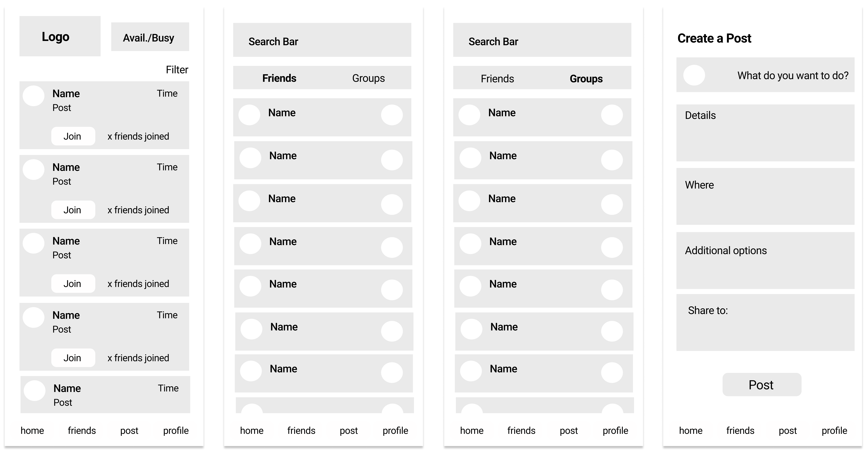Expand the Additional options section
This screenshot has height=452, width=868.
pos(765,260)
